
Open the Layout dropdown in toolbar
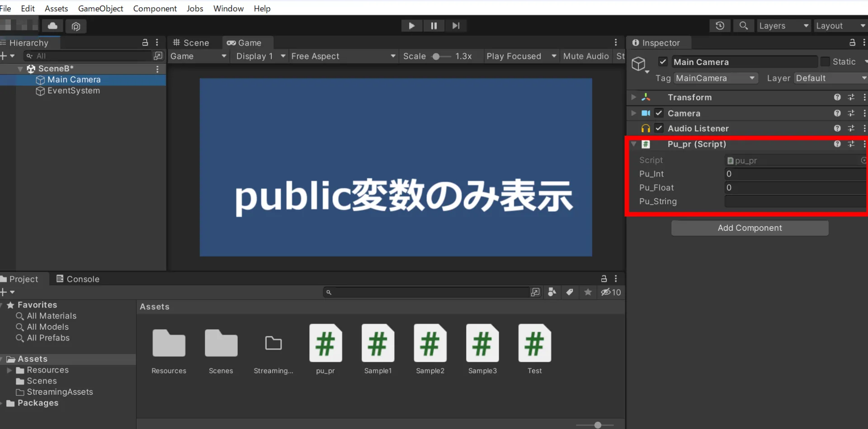tap(841, 26)
